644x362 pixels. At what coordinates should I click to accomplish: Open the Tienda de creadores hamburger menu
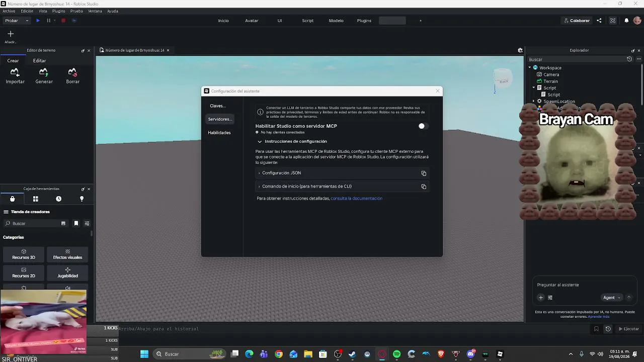(x=6, y=212)
